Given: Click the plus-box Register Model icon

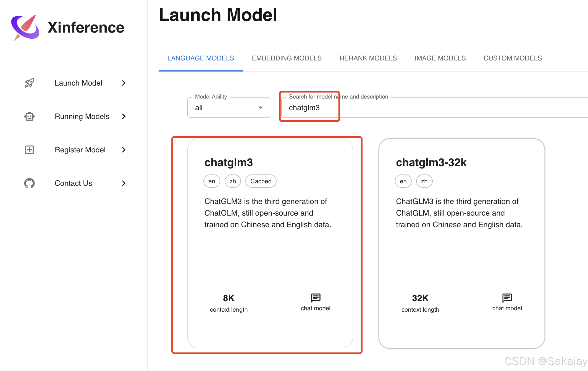Looking at the screenshot, I should pyautogui.click(x=29, y=150).
